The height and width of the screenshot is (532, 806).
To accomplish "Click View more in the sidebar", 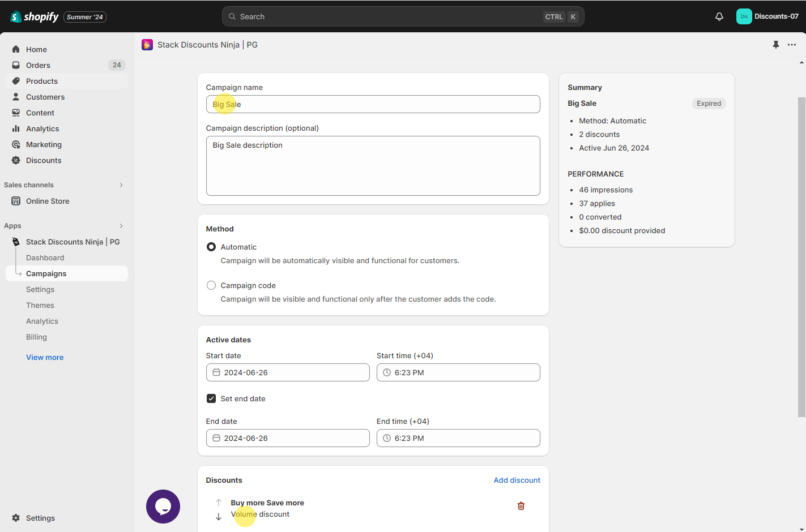I will pyautogui.click(x=45, y=357).
